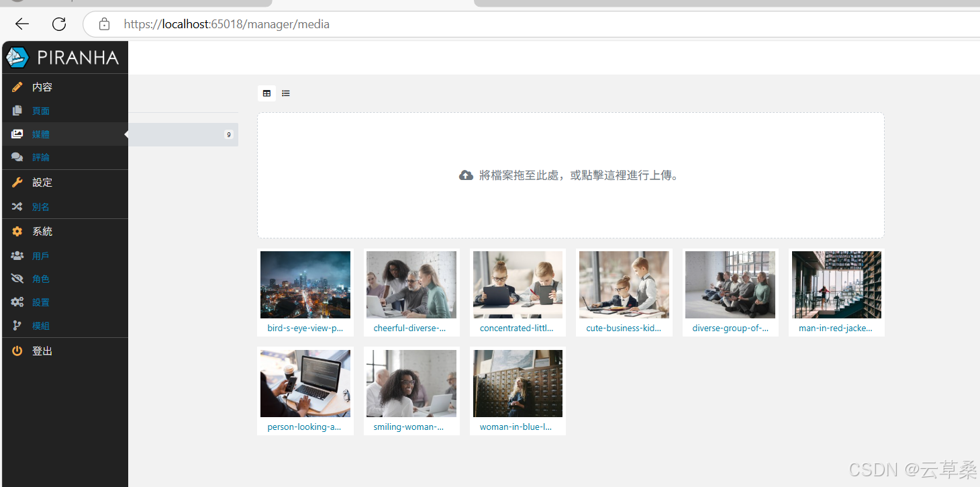Click the diverse-group-of-... file name link
The width and height of the screenshot is (980, 487).
(x=730, y=328)
